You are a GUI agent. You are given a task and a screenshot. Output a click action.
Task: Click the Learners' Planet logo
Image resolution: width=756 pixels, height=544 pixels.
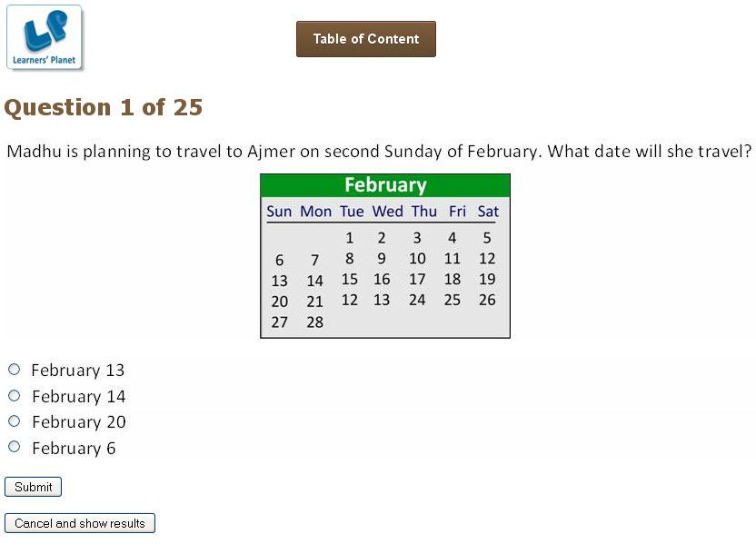(x=44, y=37)
